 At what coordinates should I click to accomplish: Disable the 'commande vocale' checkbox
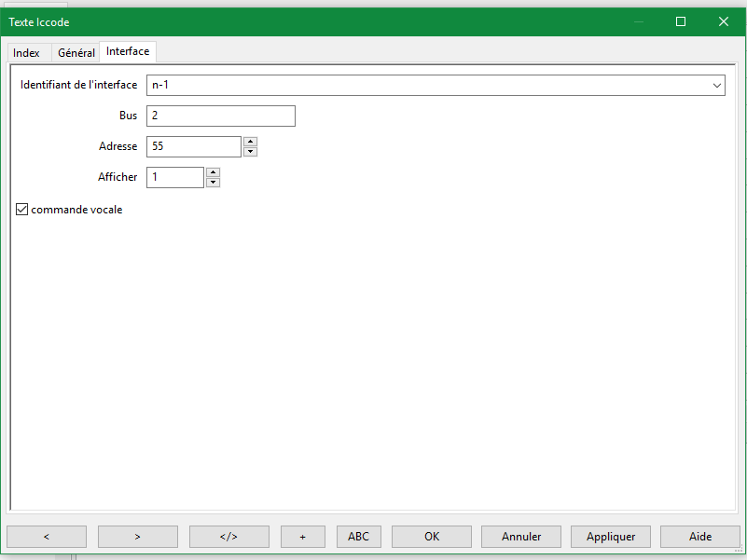point(22,210)
